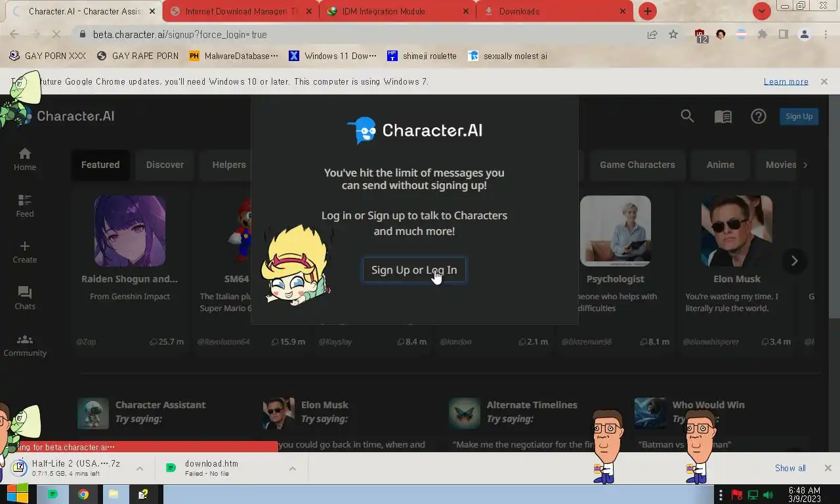840x504 pixels.
Task: Click the Chrome icon in taskbar
Action: [83, 494]
